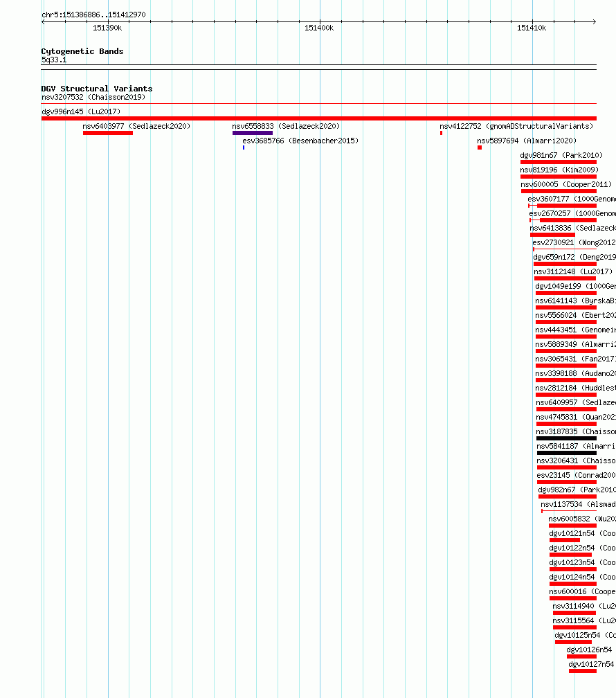
Task: Click the nsv5841187 variant label
Action: click(x=576, y=447)
